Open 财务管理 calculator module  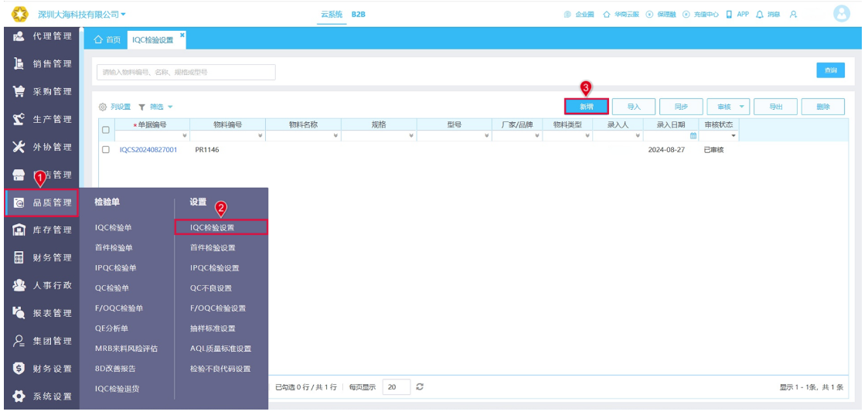pyautogui.click(x=42, y=257)
